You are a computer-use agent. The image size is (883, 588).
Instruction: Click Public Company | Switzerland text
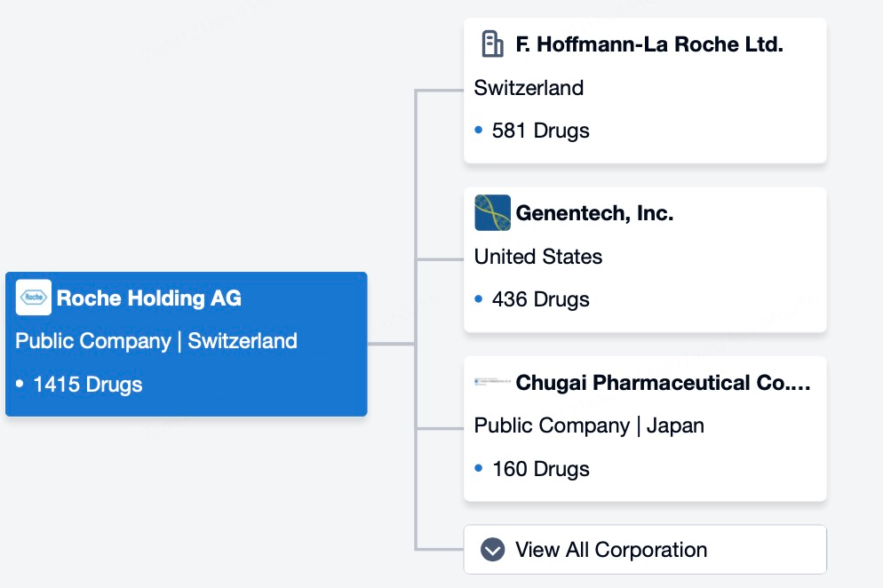(156, 341)
